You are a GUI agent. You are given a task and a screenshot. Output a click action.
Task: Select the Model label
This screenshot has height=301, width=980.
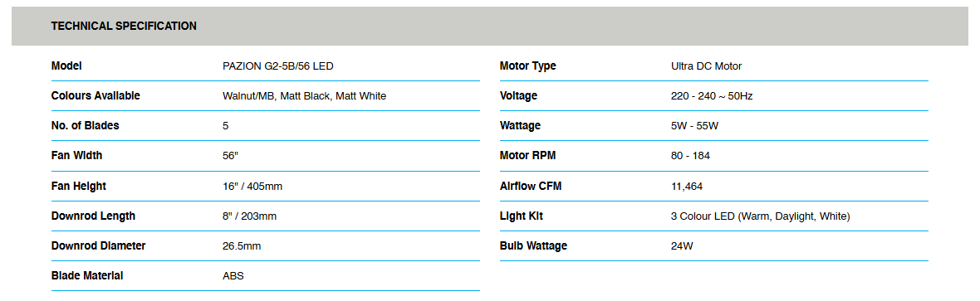point(66,66)
